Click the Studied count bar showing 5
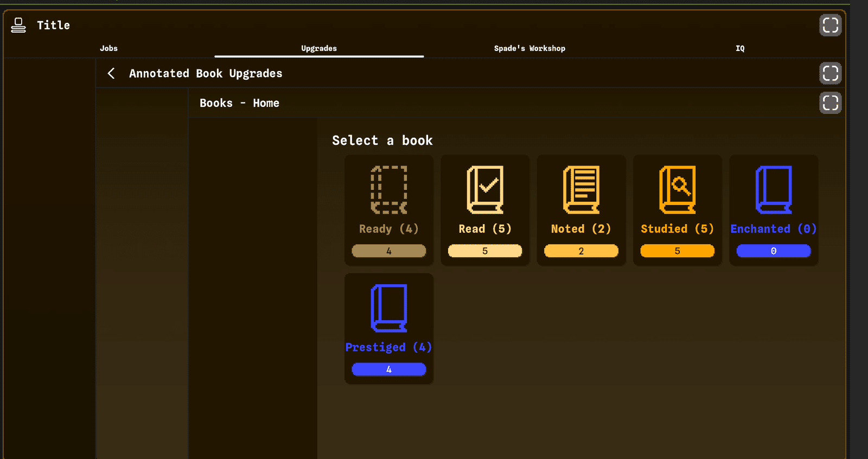The width and height of the screenshot is (868, 459). [677, 251]
